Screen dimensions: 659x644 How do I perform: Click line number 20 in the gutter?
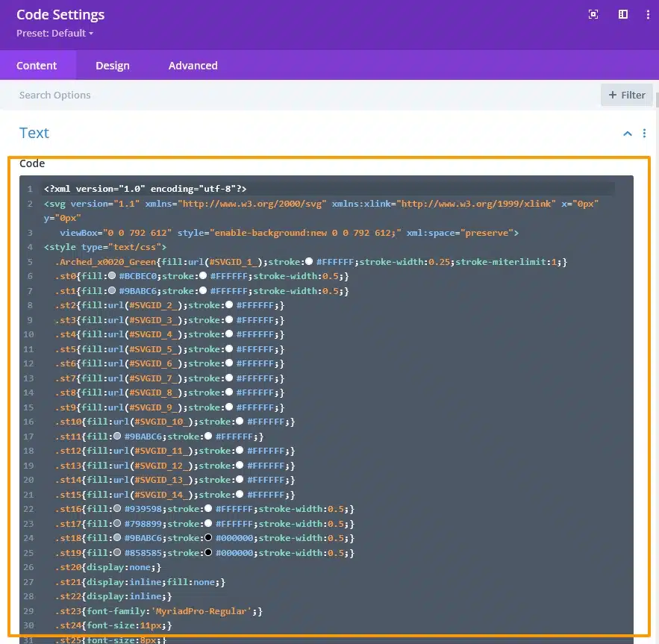pos(28,480)
